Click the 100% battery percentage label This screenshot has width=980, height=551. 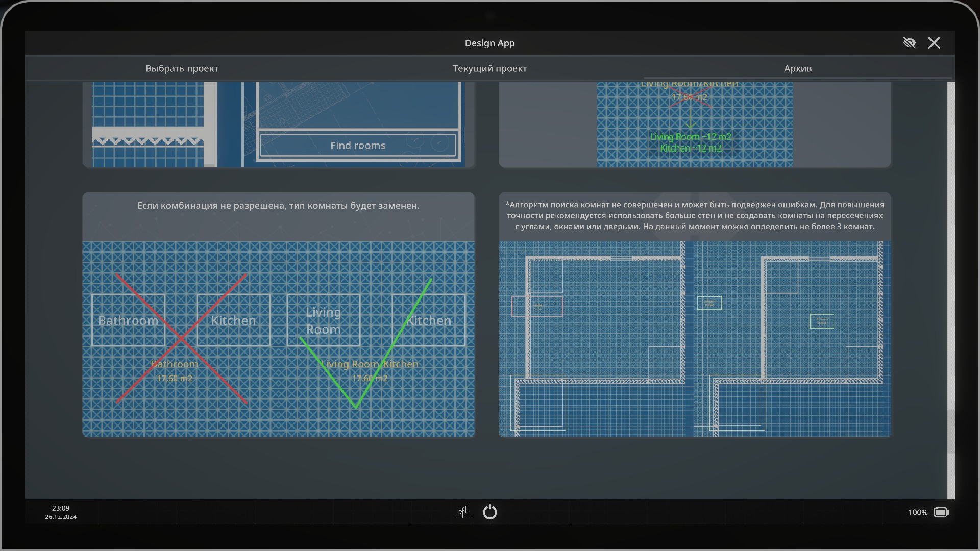click(917, 512)
